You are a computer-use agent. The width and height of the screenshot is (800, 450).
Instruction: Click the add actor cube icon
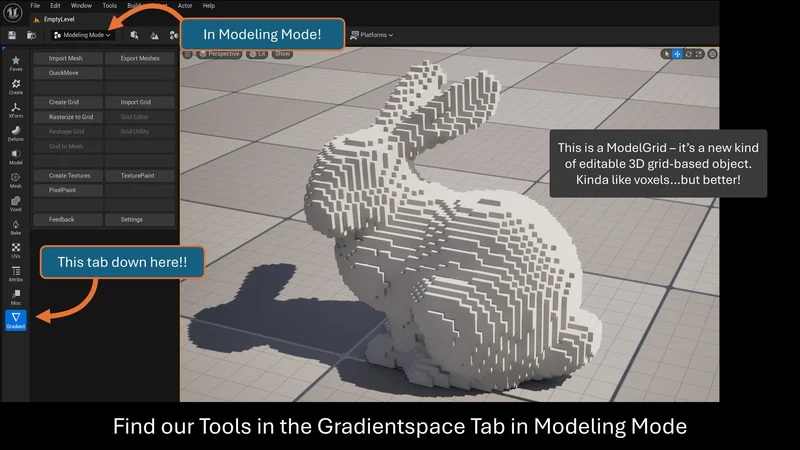point(134,35)
